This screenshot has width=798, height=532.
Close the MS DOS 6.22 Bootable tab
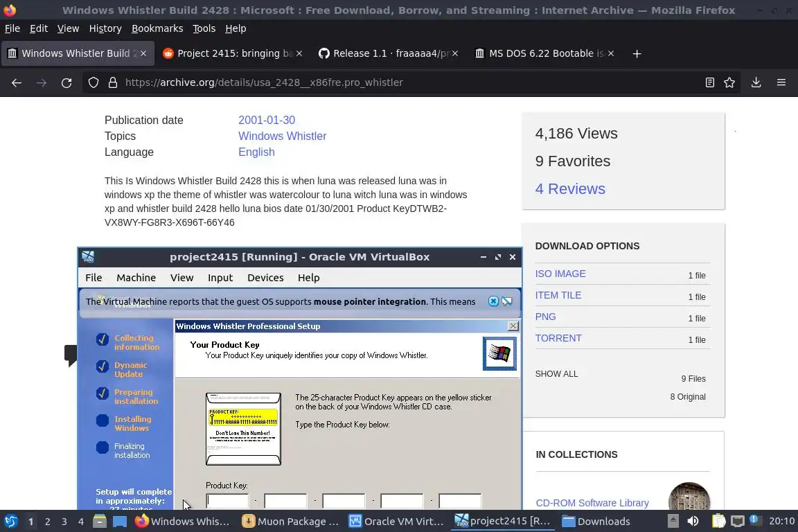pos(611,53)
